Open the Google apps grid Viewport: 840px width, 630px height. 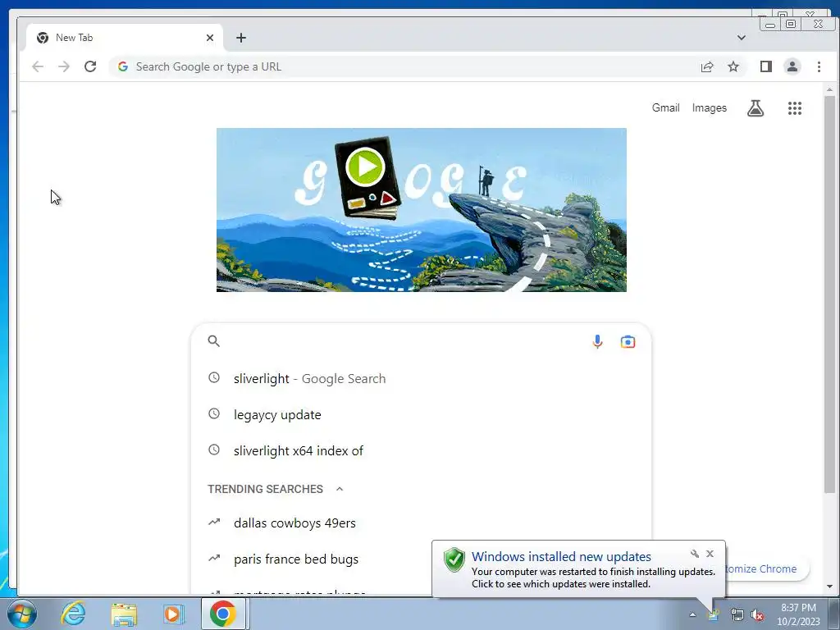point(795,108)
